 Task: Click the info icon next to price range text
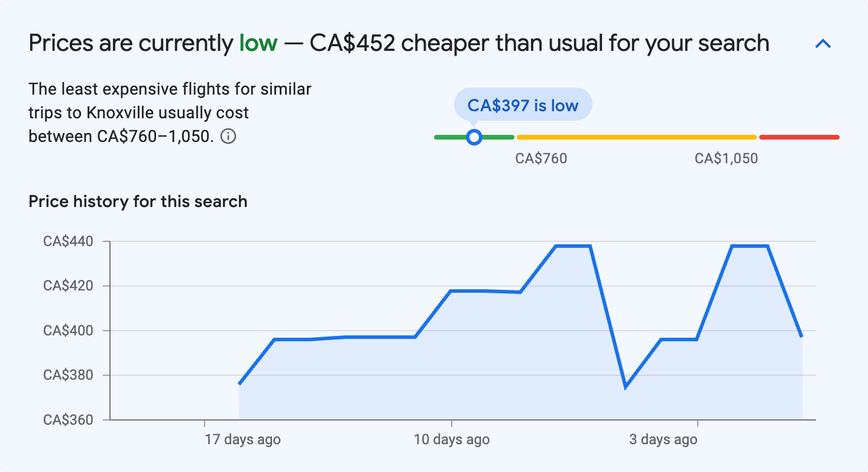coord(229,136)
